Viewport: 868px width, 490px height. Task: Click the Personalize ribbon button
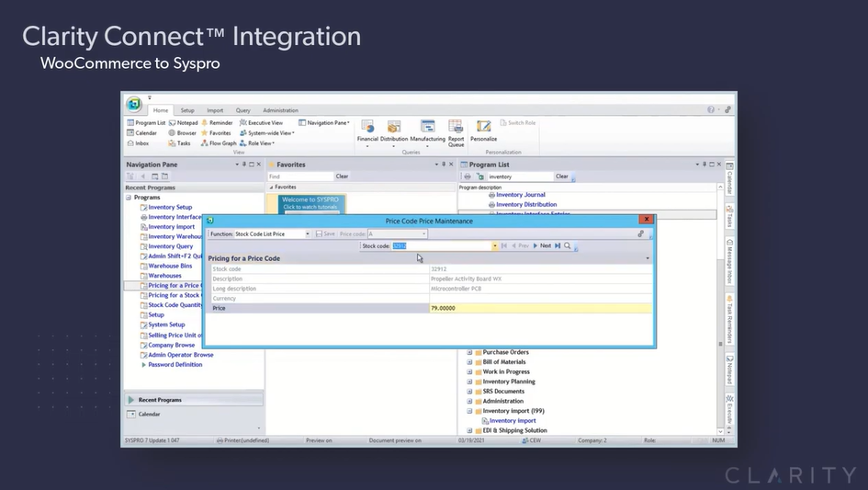point(484,132)
